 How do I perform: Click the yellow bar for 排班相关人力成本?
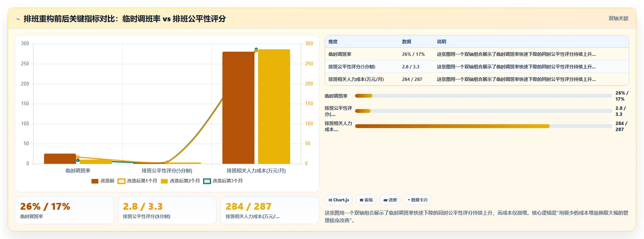click(x=274, y=107)
